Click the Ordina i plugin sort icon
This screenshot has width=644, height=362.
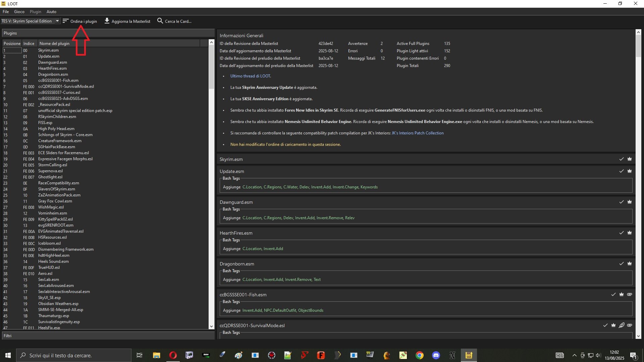pyautogui.click(x=65, y=21)
